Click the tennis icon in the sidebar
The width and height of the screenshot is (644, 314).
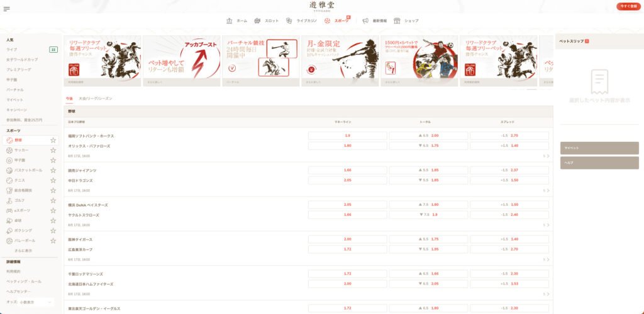tap(9, 180)
